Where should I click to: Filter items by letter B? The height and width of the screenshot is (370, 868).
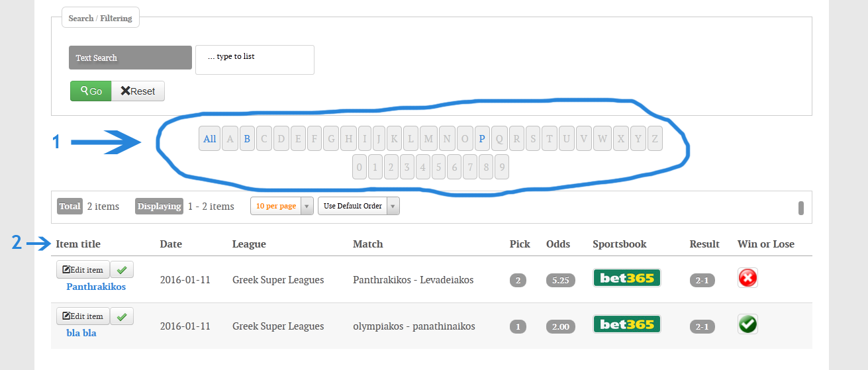click(x=247, y=139)
